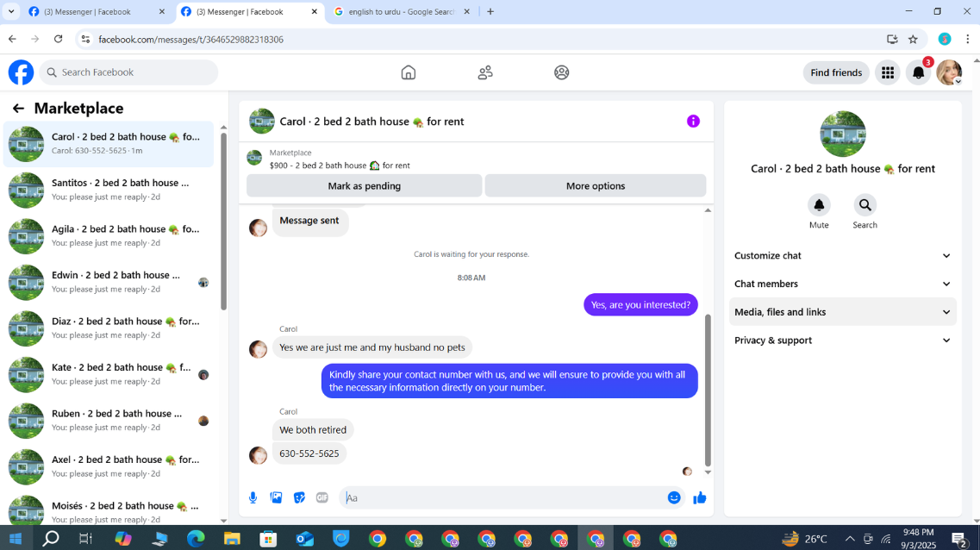The width and height of the screenshot is (980, 550).
Task: Bookmark this tab with the star icon
Action: (x=913, y=39)
